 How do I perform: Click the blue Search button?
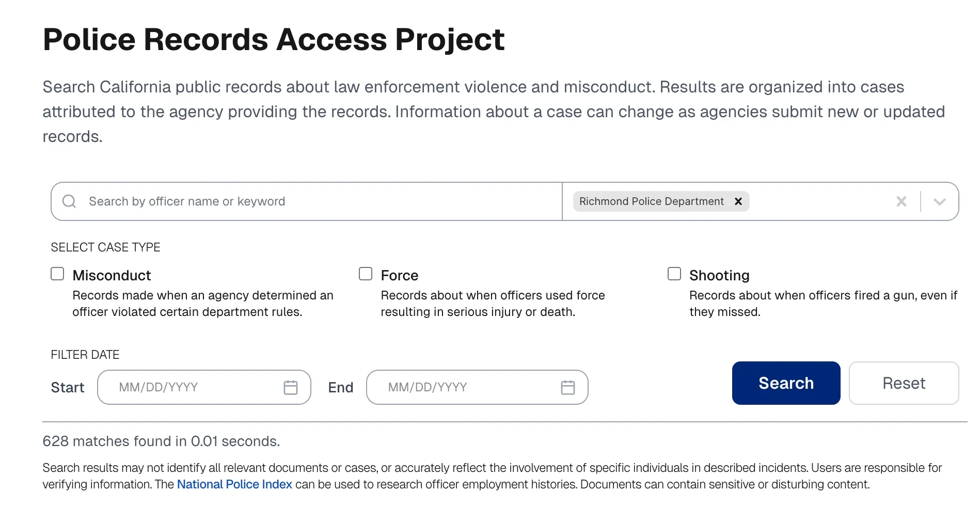coord(786,383)
